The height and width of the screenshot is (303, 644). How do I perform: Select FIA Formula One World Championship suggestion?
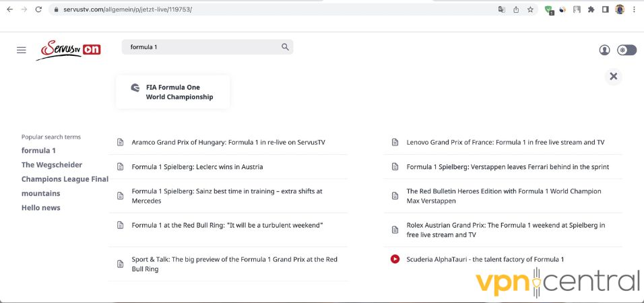(172, 92)
